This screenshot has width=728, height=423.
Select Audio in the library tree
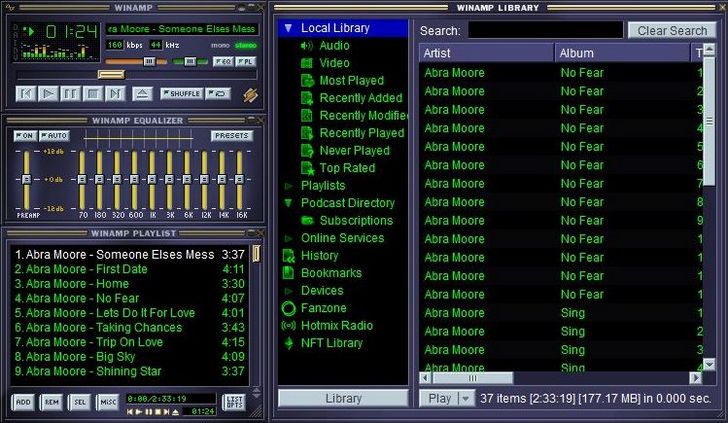tap(334, 46)
